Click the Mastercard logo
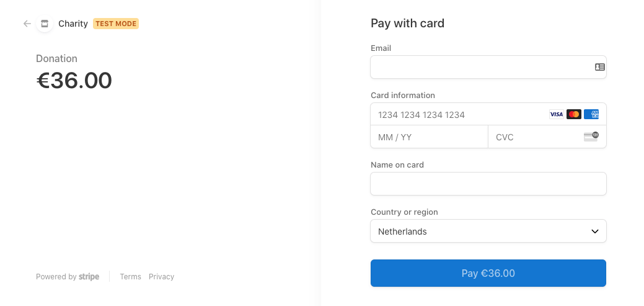644x306 pixels. (574, 114)
